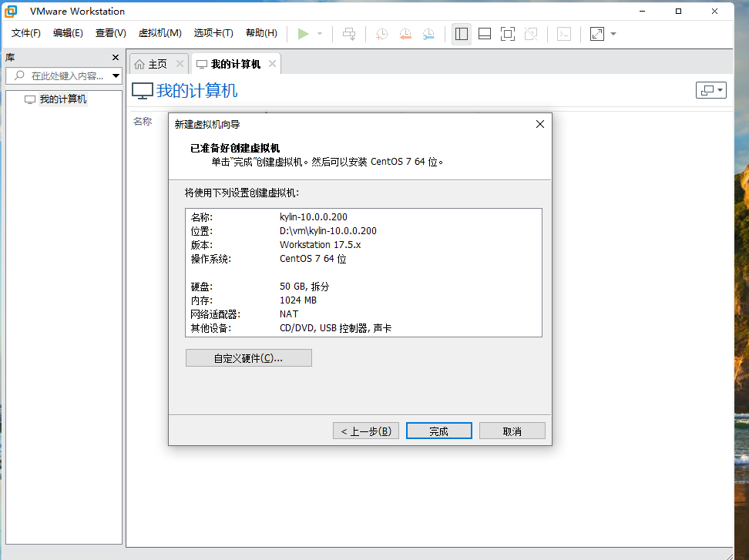The image size is (749, 560).
Task: Select disk value 50 GB, 拆分
Action: point(304,286)
